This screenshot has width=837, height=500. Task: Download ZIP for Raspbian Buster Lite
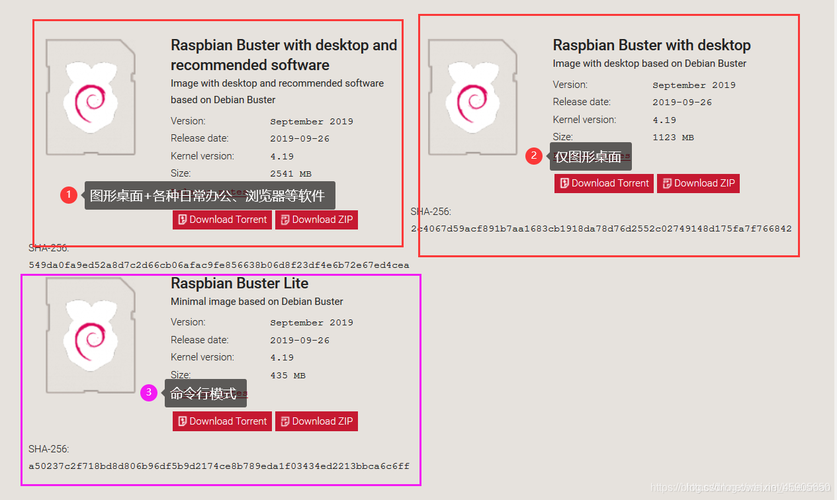click(317, 421)
